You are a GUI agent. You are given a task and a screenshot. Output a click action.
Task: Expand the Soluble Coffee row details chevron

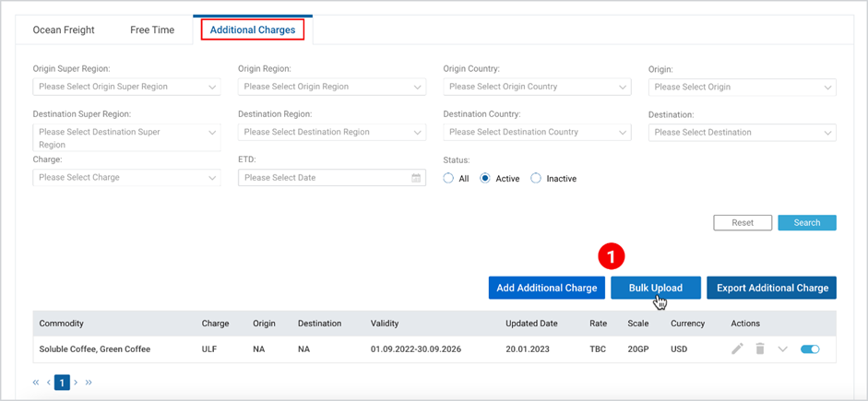(x=782, y=349)
